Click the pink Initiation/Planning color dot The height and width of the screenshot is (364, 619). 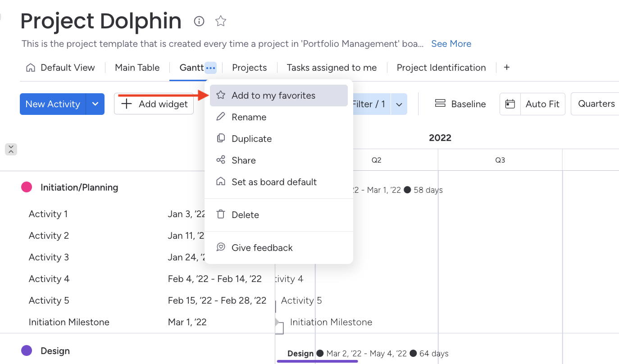point(27,187)
